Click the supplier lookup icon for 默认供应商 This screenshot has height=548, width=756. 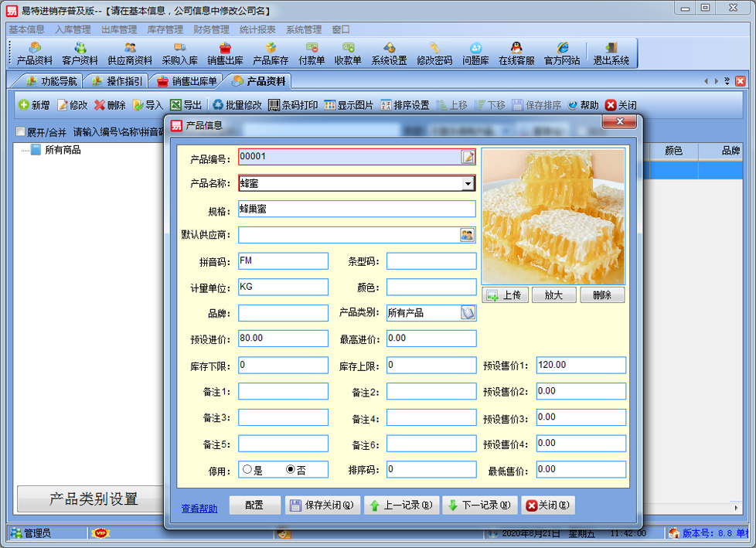click(x=468, y=235)
